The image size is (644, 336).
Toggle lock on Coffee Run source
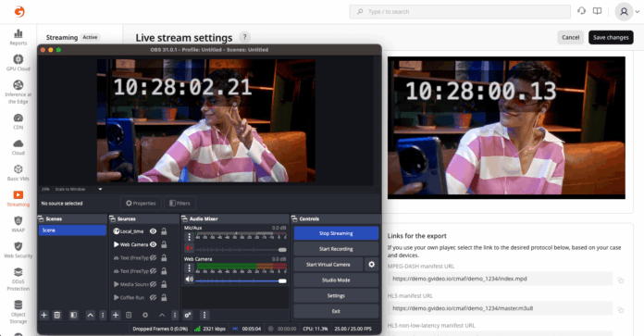(x=164, y=297)
